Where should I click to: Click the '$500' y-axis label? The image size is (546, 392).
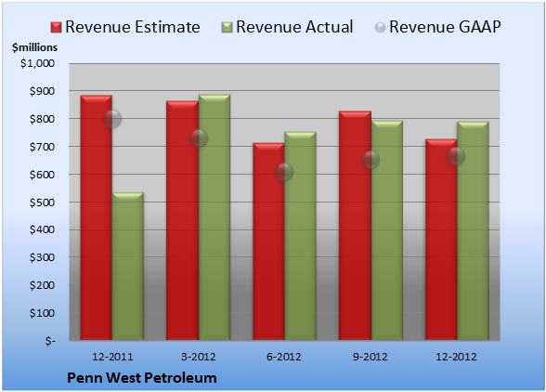(42, 203)
